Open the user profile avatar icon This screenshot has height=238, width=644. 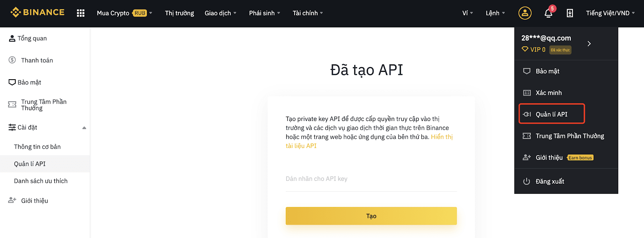(x=525, y=13)
